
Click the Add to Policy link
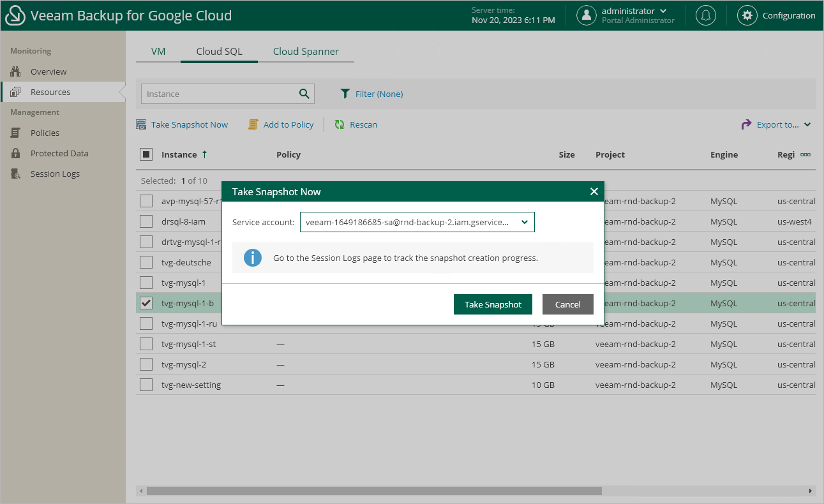(x=288, y=124)
